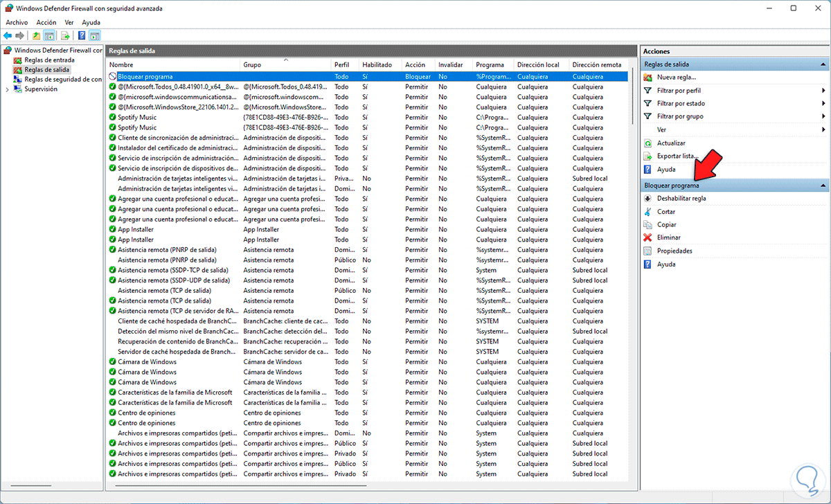Sort by the Dirección remota column header
831x504 pixels.
[x=598, y=64]
